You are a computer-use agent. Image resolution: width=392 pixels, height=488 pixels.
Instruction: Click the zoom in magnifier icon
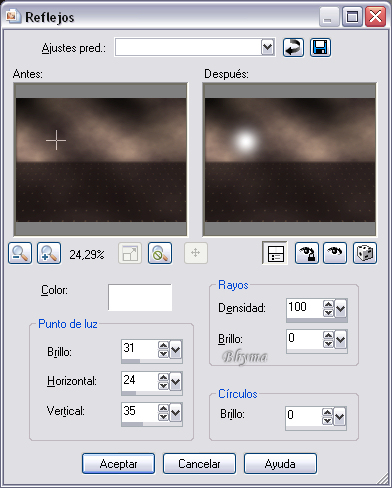(x=49, y=253)
